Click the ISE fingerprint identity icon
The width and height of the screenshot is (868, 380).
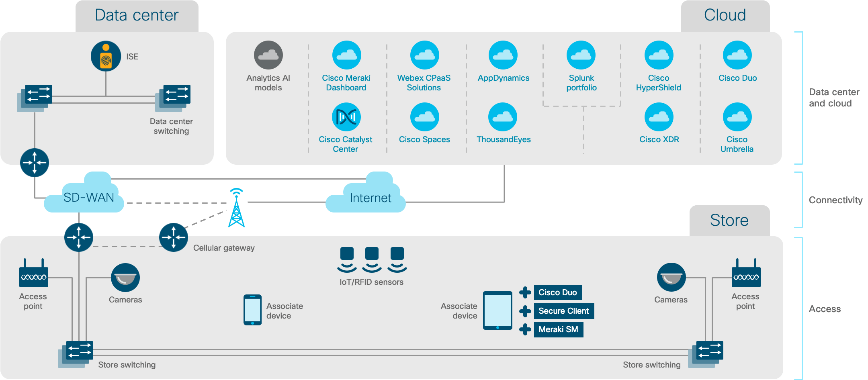[x=106, y=56]
